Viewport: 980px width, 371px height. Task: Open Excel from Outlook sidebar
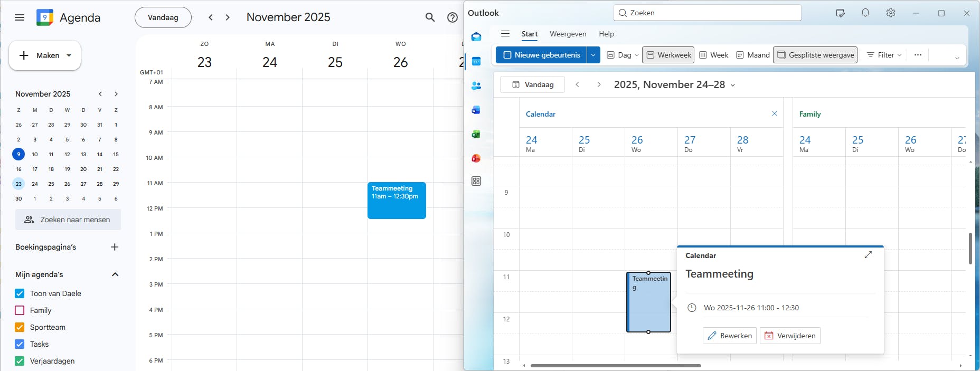click(x=476, y=134)
